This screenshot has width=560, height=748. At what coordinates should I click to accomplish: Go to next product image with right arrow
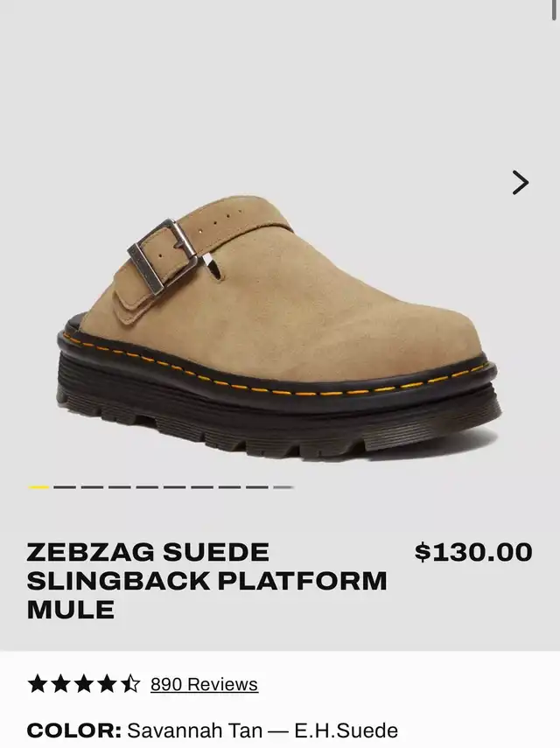point(521,183)
